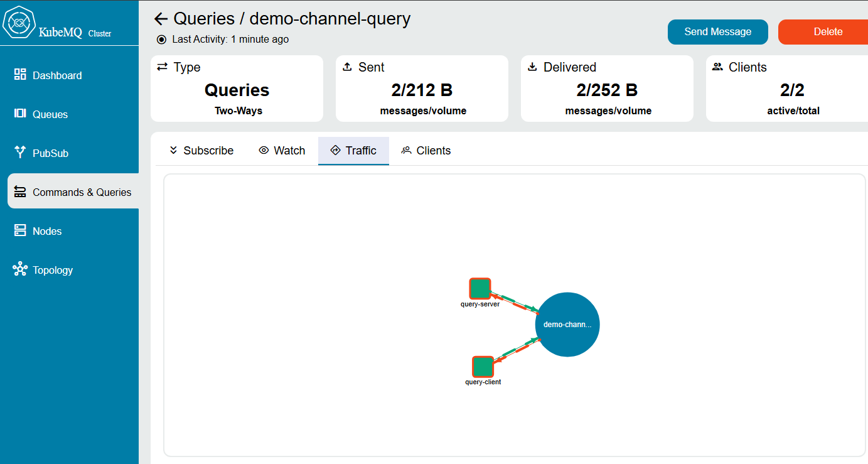Click the Sent messages stat card
868x464 pixels.
point(422,89)
